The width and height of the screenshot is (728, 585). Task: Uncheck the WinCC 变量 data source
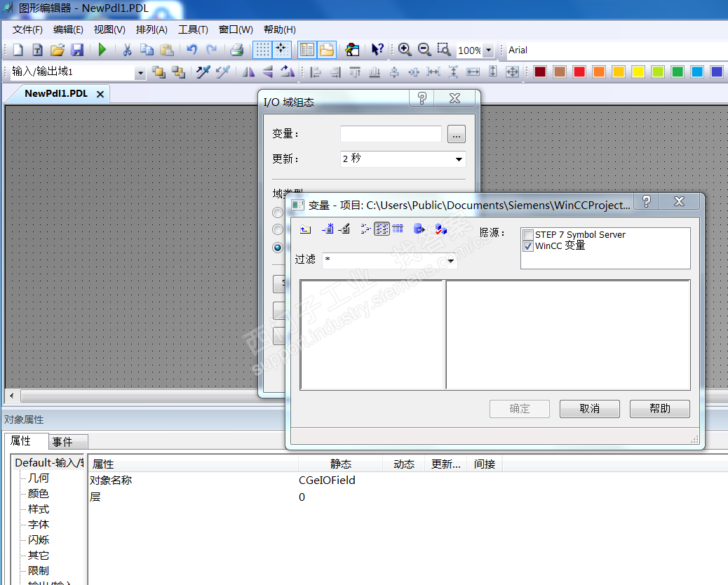[528, 246]
